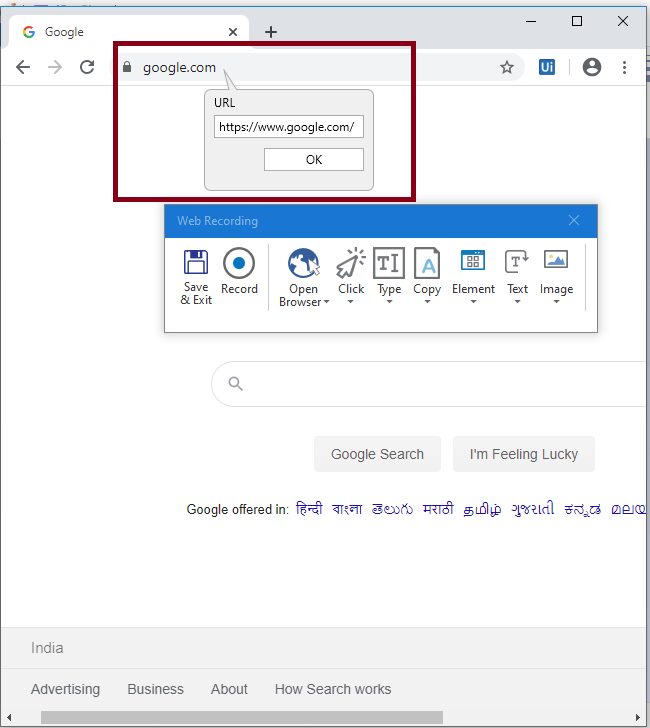Expand the Text tool dropdown arrow
This screenshot has height=728, width=650.
pos(517,302)
